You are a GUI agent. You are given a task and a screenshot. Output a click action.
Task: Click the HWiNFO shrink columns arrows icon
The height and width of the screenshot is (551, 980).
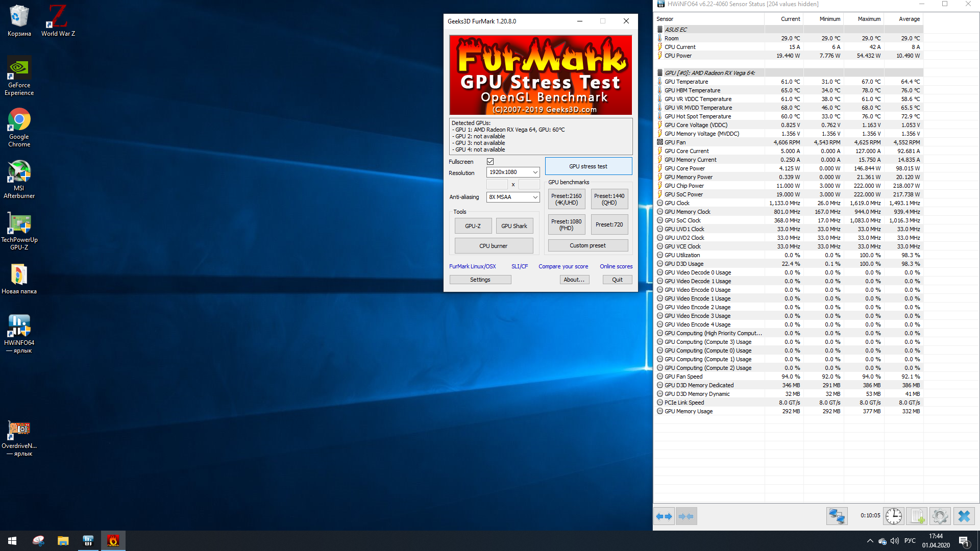(686, 516)
